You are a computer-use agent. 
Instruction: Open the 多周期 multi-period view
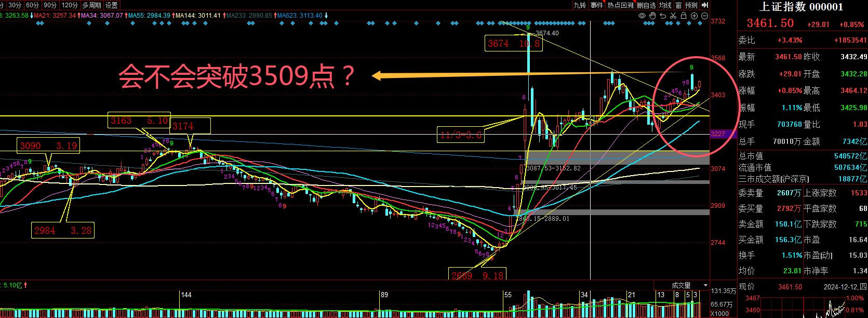tap(92, 5)
